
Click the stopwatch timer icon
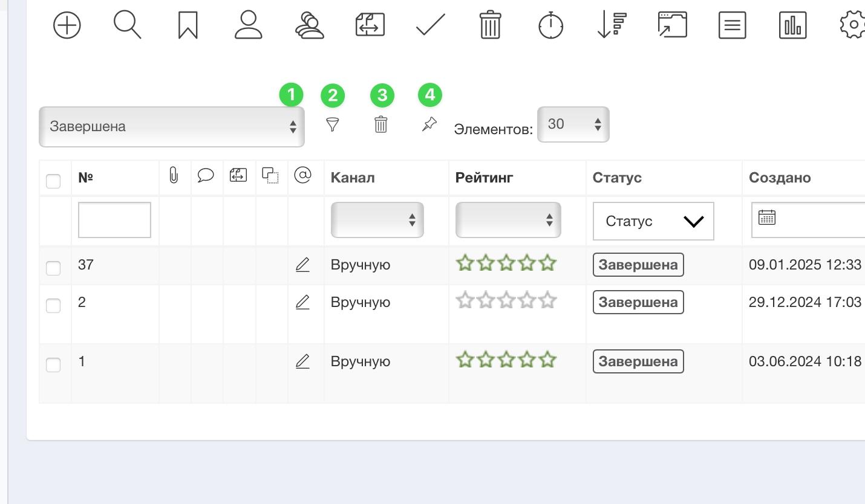click(550, 26)
